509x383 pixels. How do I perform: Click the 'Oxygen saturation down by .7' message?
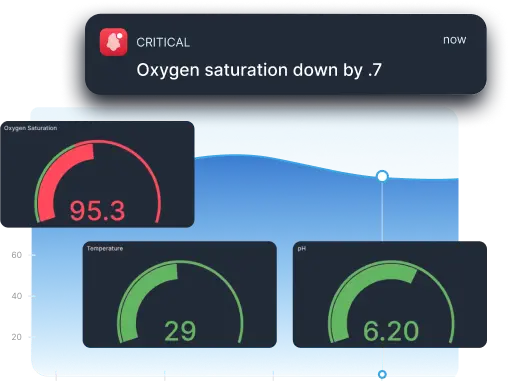click(x=259, y=70)
